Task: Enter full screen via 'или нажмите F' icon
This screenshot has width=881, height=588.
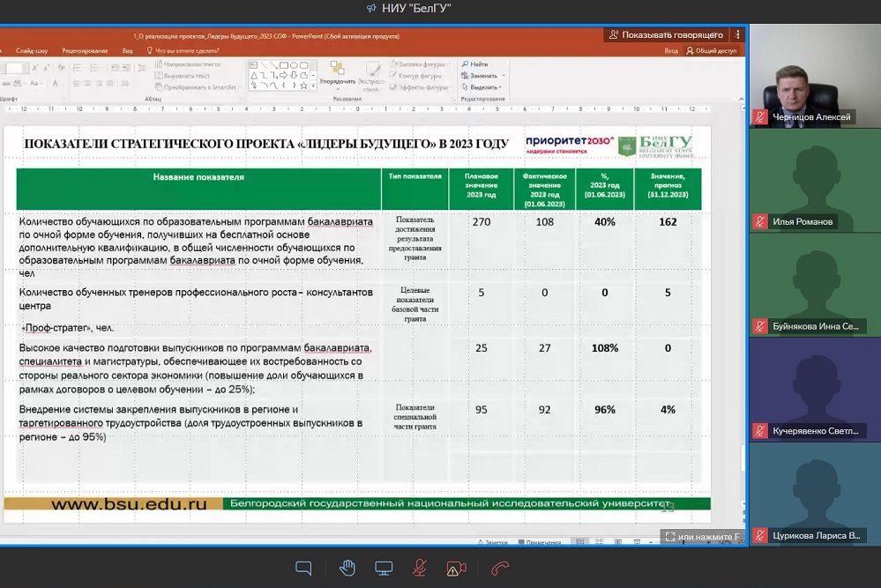Action: click(669, 536)
